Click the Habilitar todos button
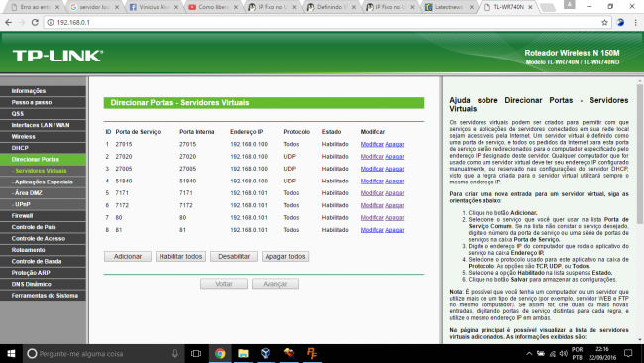Viewport: 644px width, 363px height. (180, 257)
